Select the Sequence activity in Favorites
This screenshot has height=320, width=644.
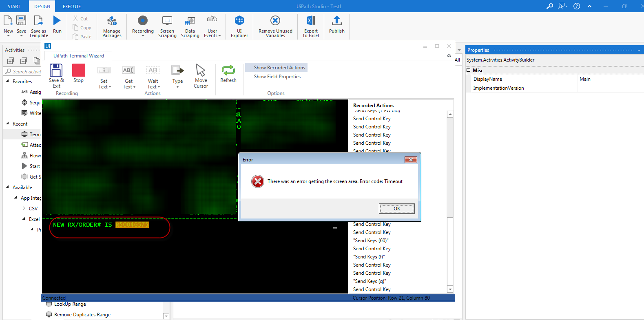31,102
